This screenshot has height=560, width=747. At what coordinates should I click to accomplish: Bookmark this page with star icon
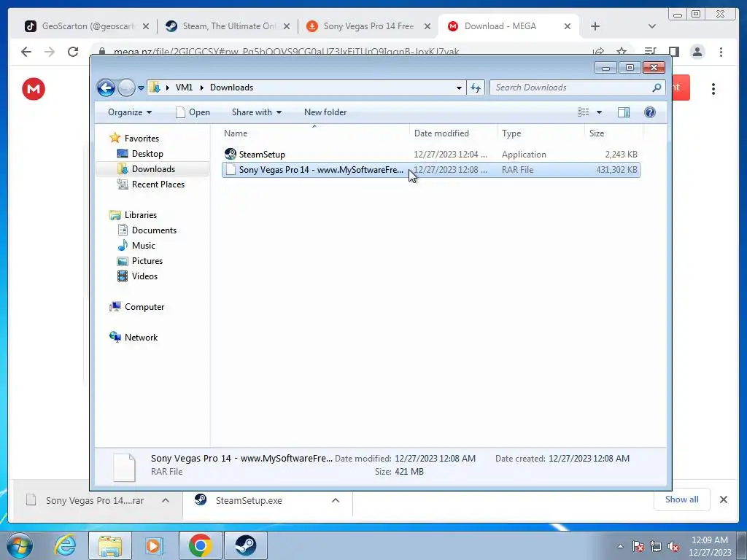coord(622,52)
